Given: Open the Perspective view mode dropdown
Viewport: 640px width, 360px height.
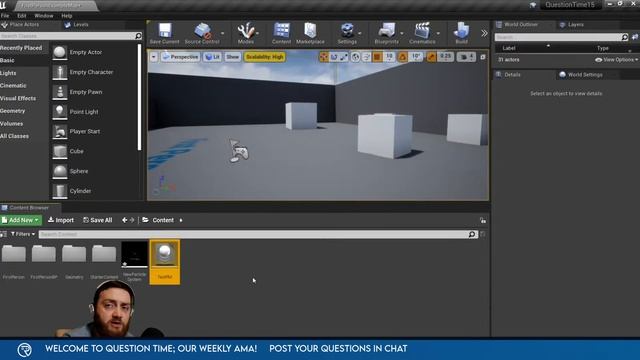Looking at the screenshot, I should pos(180,57).
